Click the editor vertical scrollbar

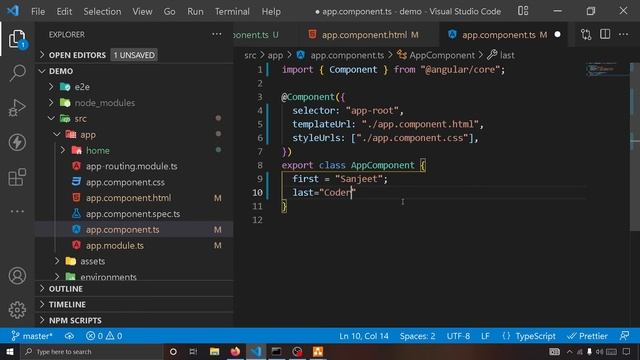point(635,147)
